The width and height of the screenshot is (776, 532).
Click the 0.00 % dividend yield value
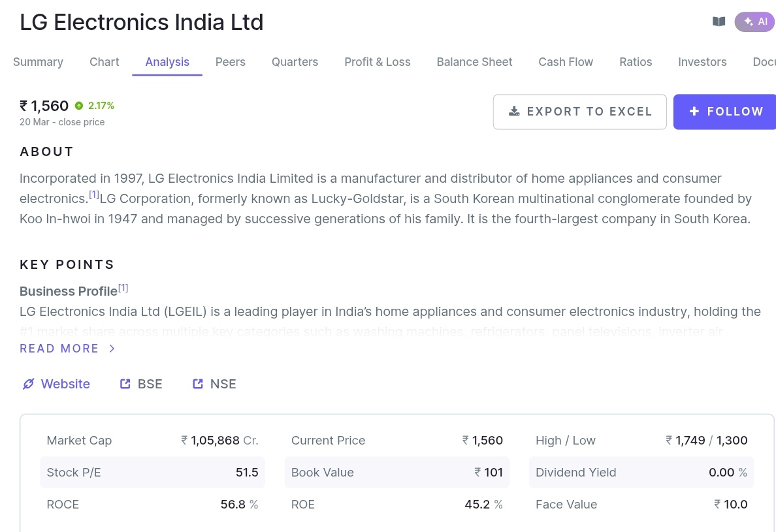pyautogui.click(x=728, y=473)
